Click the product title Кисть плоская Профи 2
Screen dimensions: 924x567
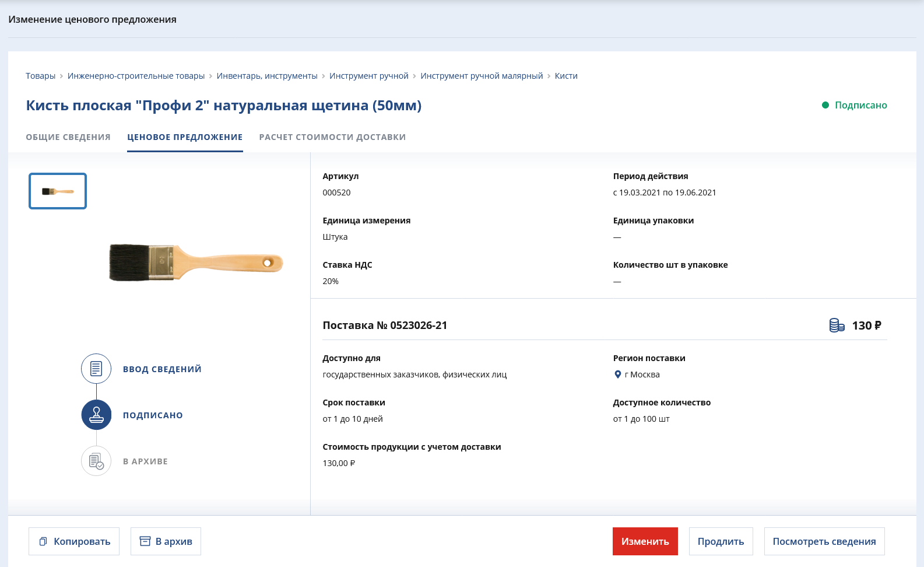223,106
